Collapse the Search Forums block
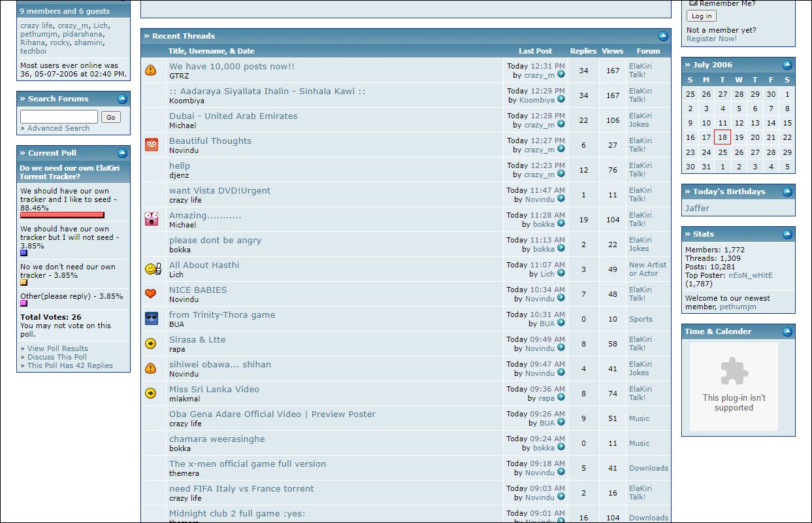Viewport: 812px width, 523px height. pos(122,99)
